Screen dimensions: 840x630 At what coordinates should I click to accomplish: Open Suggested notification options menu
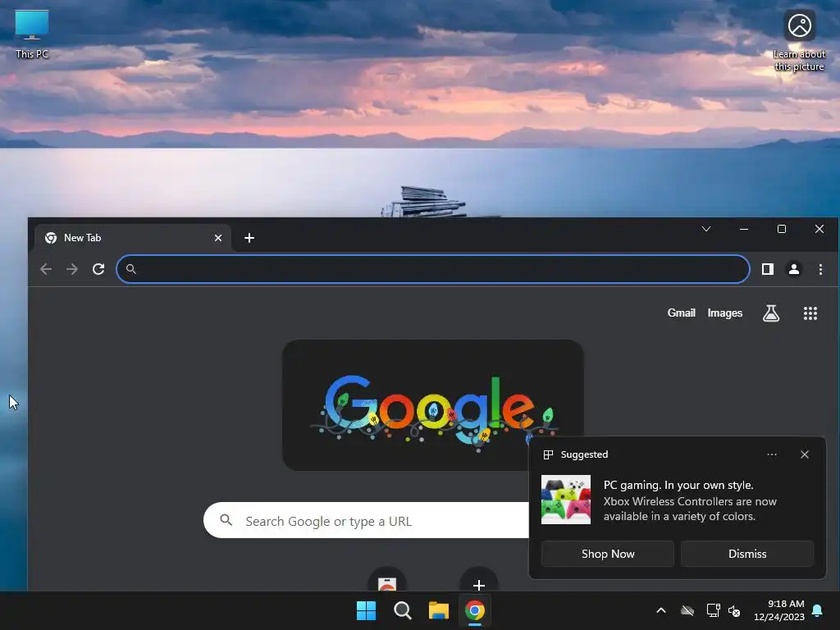pos(771,454)
